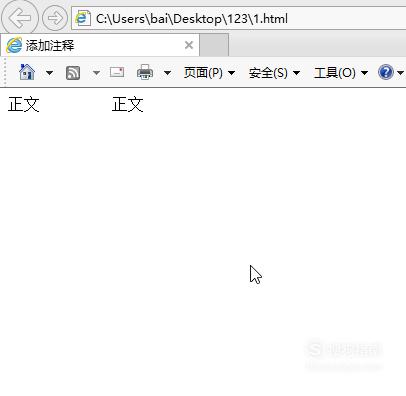The height and width of the screenshot is (396, 406).
Task: Expand the Print options dropdown arrow
Action: [167, 72]
